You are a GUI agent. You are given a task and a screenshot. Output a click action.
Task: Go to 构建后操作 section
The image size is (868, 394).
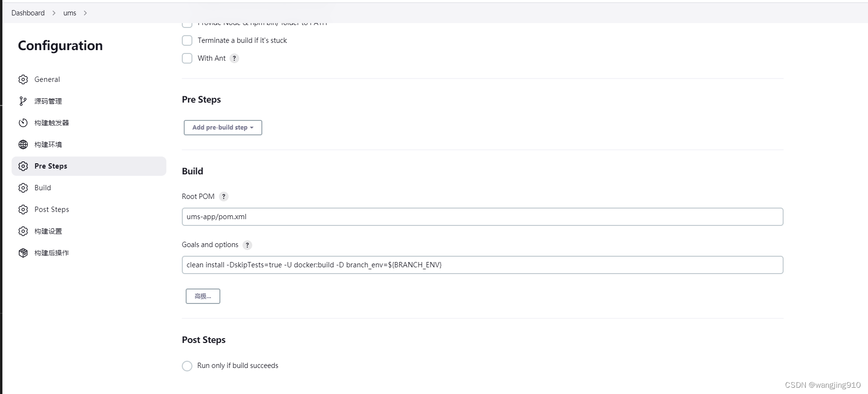89,253
